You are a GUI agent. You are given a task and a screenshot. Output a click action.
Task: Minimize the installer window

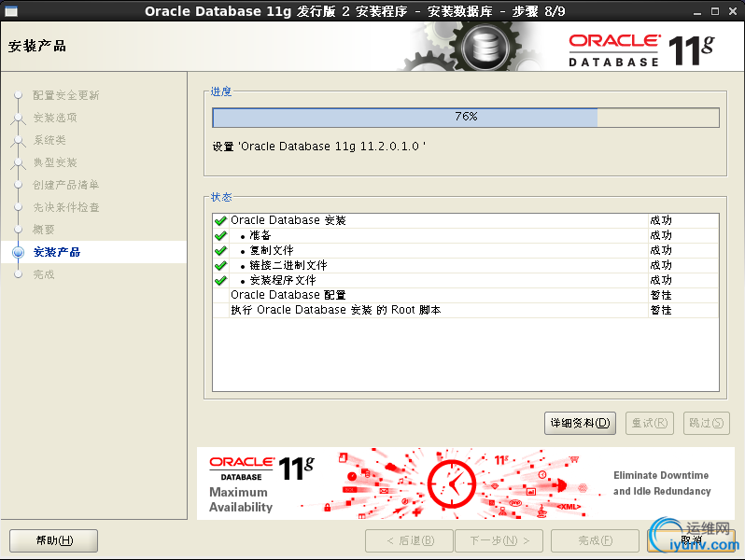[697, 11]
